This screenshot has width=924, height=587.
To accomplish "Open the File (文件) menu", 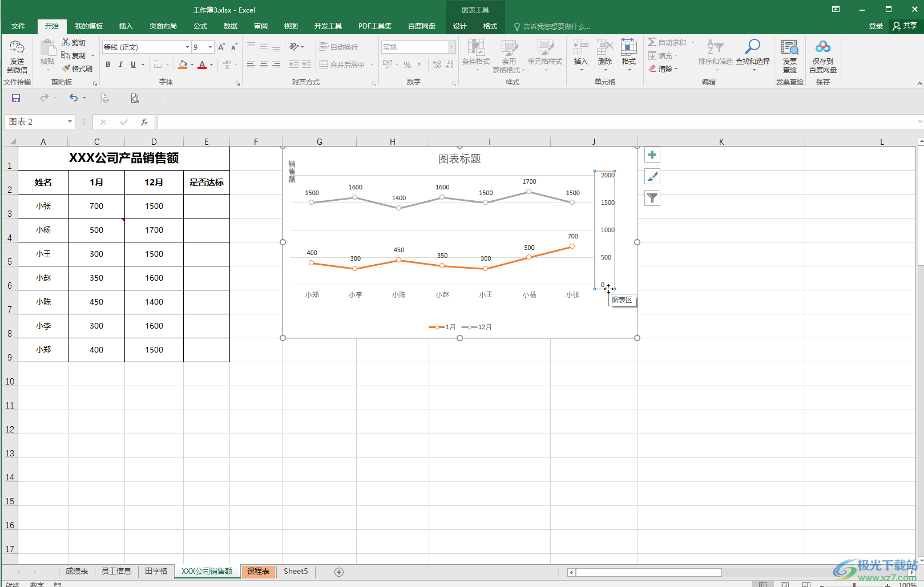I will click(18, 26).
